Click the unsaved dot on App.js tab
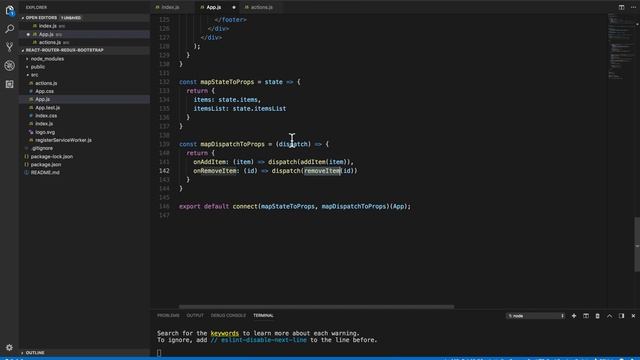 [x=234, y=7]
